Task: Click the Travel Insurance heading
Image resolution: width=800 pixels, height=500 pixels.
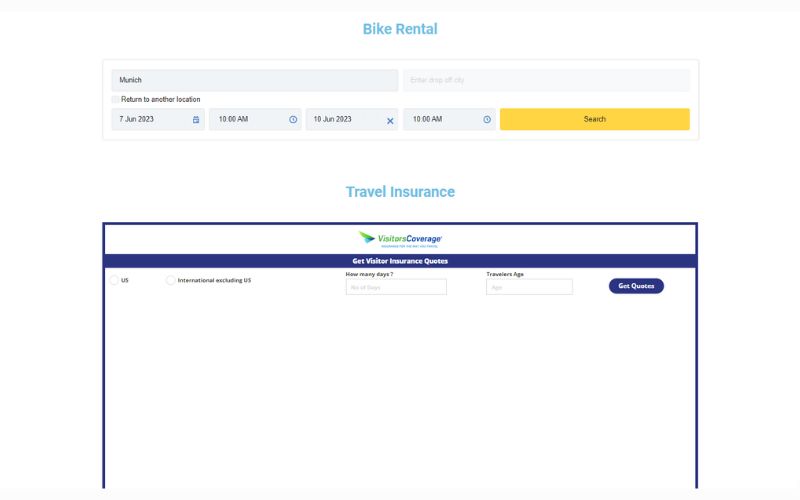Action: point(400,192)
